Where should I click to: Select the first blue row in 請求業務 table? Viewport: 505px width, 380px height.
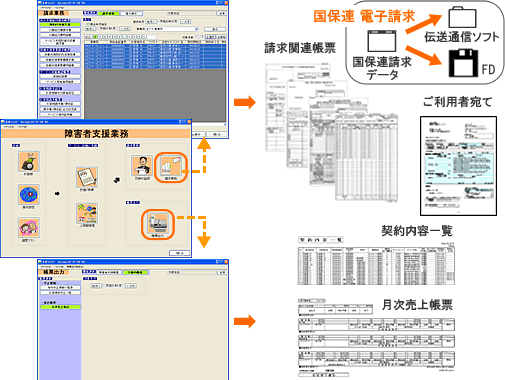(155, 46)
